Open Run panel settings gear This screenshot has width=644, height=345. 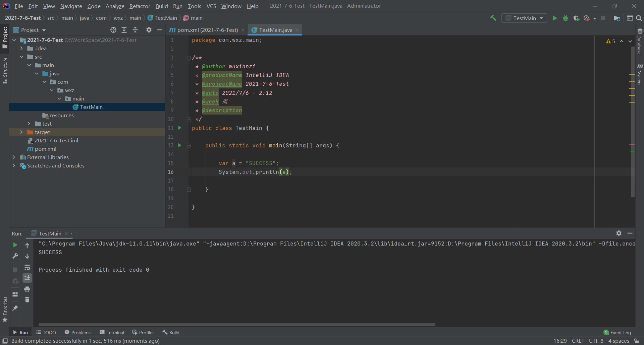(x=619, y=233)
